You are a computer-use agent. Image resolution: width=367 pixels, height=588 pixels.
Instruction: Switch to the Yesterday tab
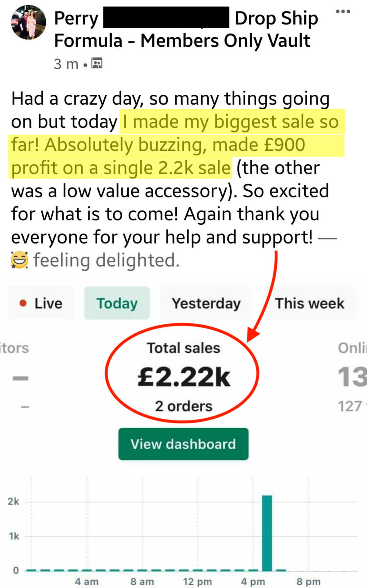click(206, 303)
